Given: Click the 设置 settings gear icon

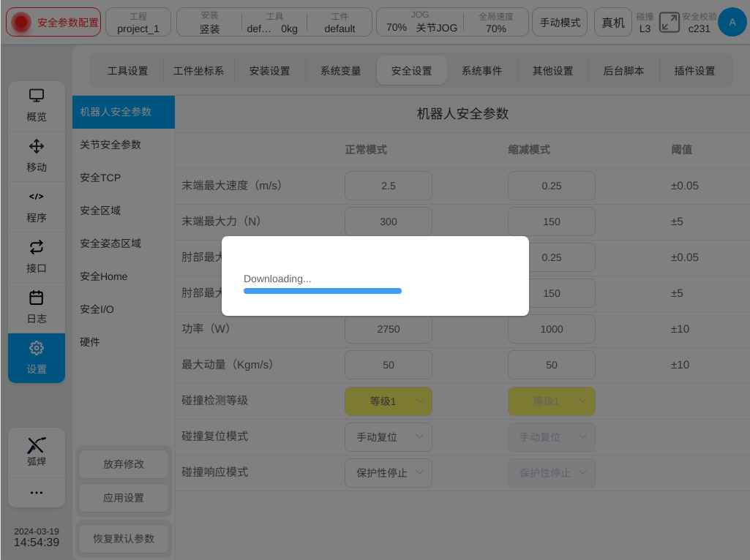Looking at the screenshot, I should 37,348.
